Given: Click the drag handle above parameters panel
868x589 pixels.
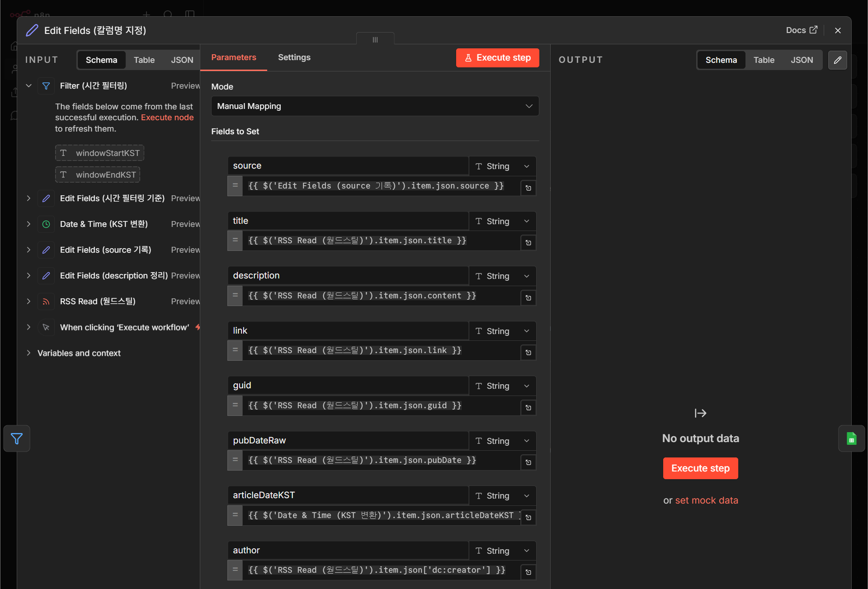Looking at the screenshot, I should click(x=375, y=40).
